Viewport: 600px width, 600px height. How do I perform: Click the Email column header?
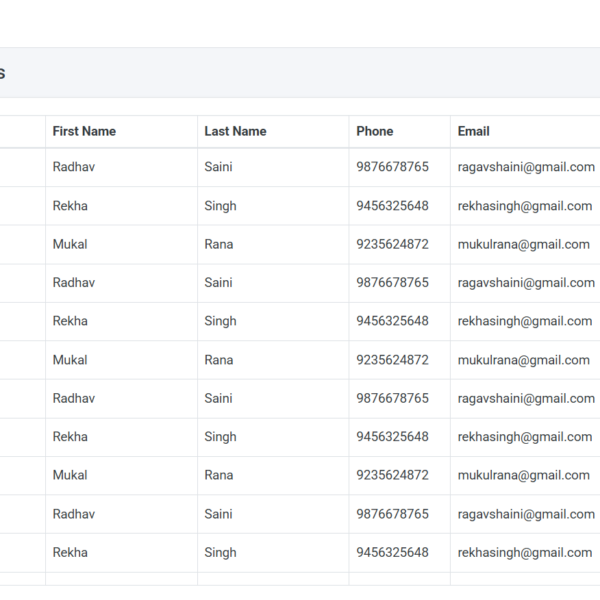(474, 131)
